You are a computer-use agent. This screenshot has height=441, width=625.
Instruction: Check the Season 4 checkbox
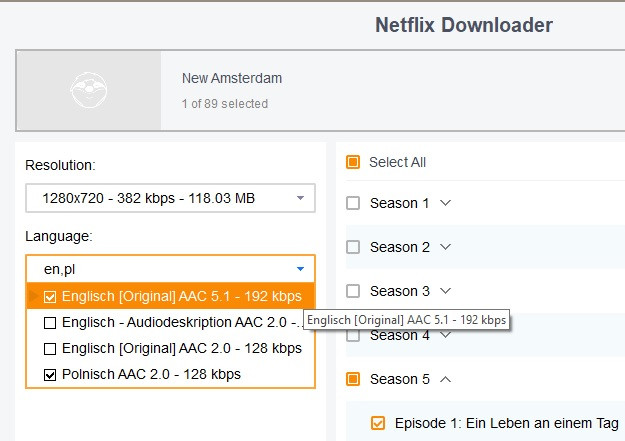(353, 335)
